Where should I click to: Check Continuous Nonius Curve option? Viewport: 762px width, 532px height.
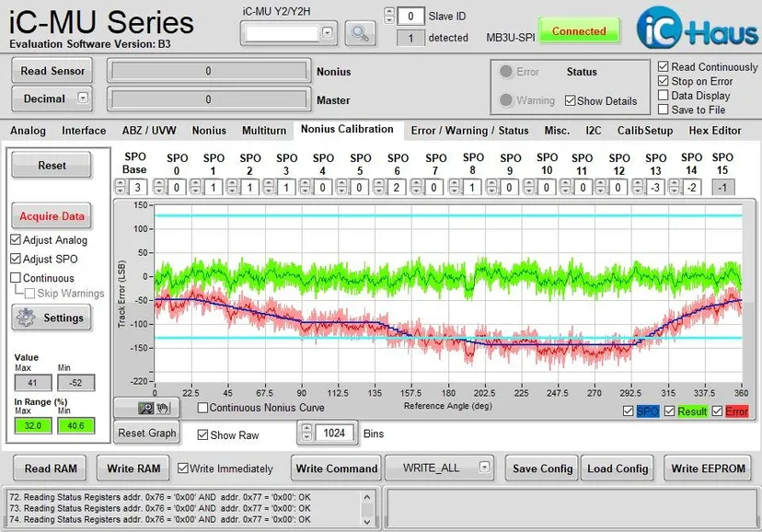point(202,407)
